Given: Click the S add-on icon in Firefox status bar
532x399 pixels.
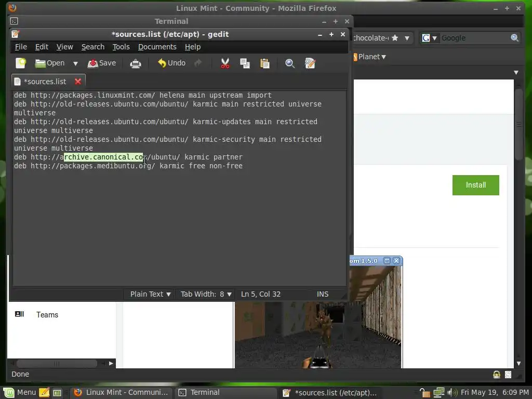Looking at the screenshot, I should [508, 374].
